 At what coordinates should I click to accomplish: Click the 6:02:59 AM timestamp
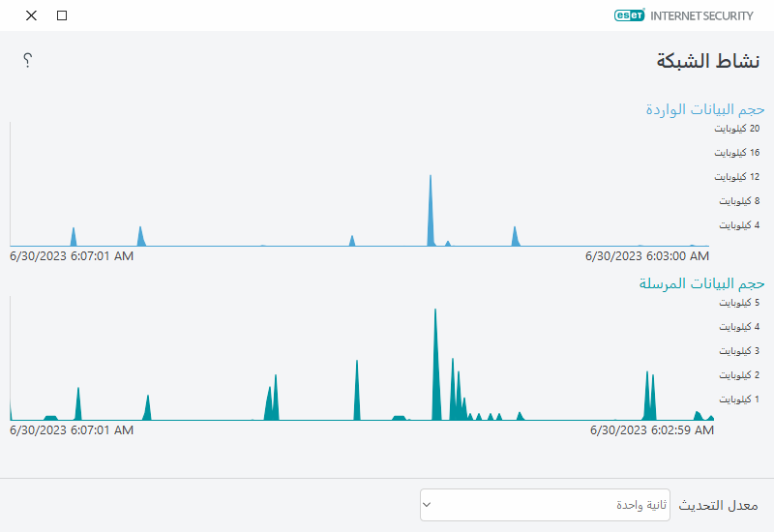[651, 429]
